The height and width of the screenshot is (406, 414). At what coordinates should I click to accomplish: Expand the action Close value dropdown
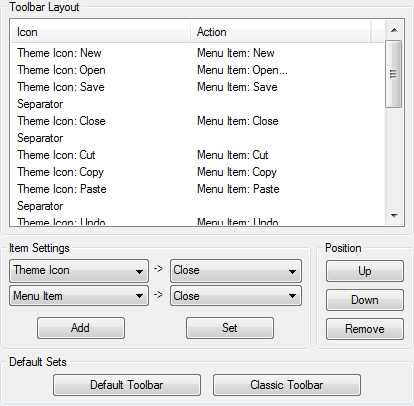236,296
